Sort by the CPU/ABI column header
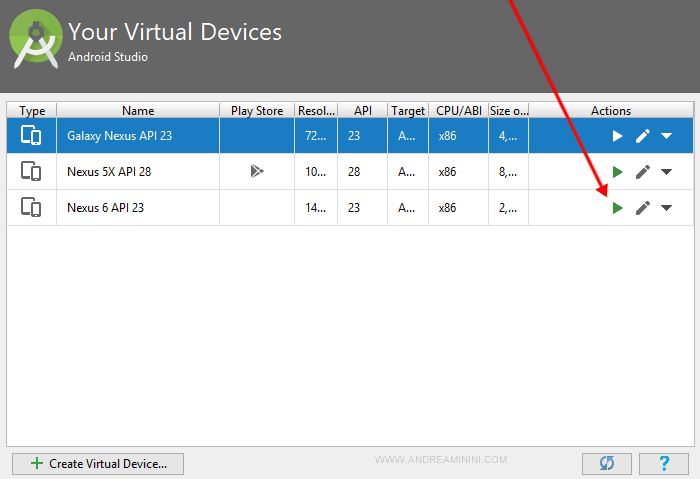The width and height of the screenshot is (700, 479). point(458,110)
